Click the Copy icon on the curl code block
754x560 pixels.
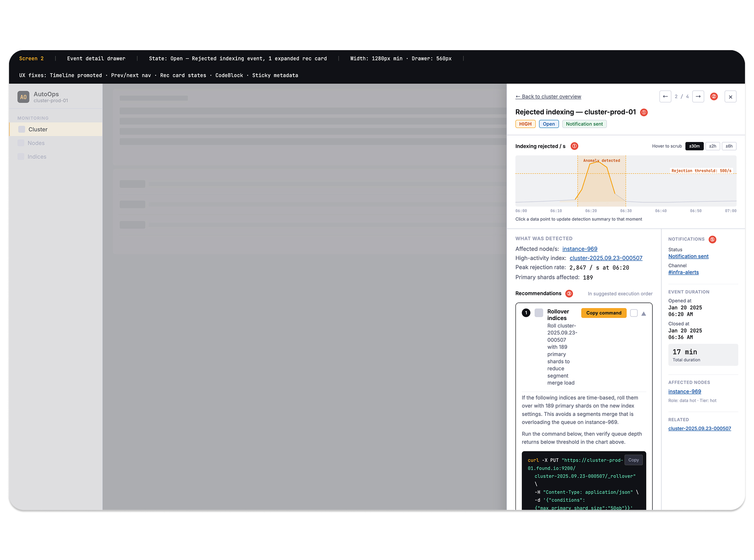634,460
